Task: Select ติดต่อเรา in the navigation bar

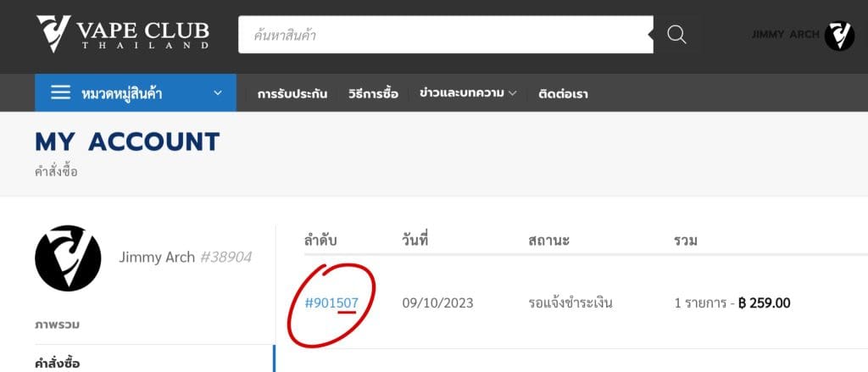Action: tap(563, 94)
